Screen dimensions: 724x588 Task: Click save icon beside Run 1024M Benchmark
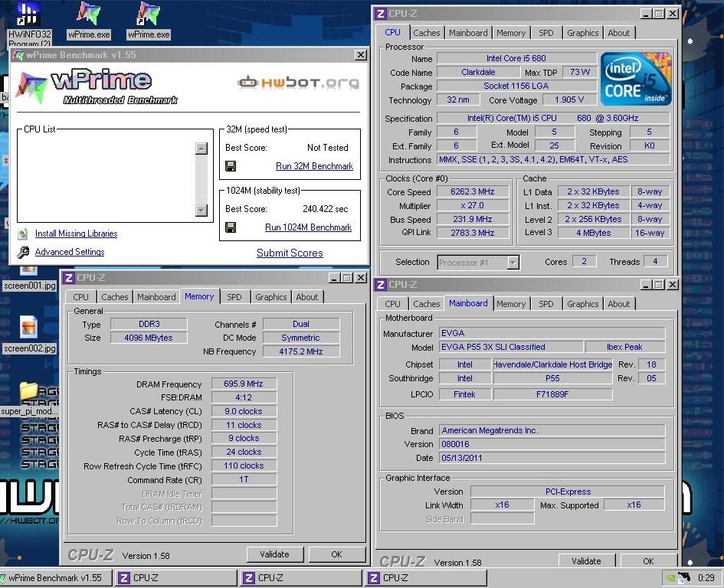[x=231, y=227]
